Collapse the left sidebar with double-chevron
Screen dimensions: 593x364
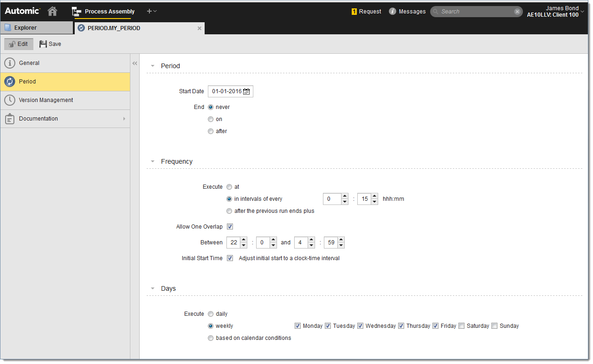tap(135, 64)
